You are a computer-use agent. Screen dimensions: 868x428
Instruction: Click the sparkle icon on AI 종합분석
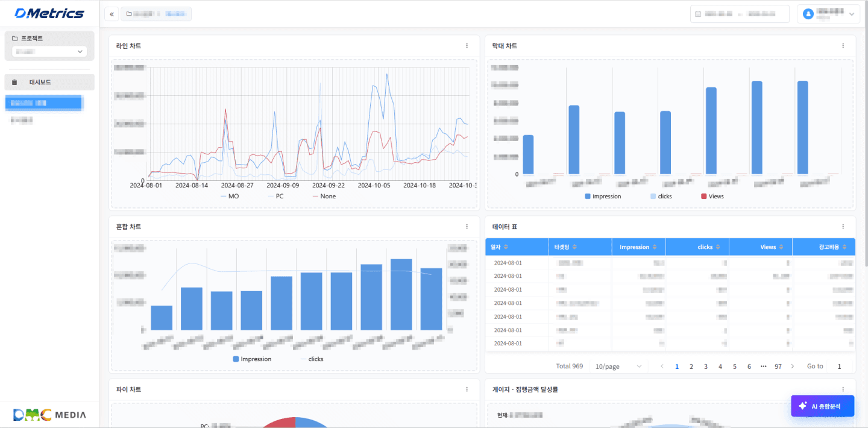[802, 406]
